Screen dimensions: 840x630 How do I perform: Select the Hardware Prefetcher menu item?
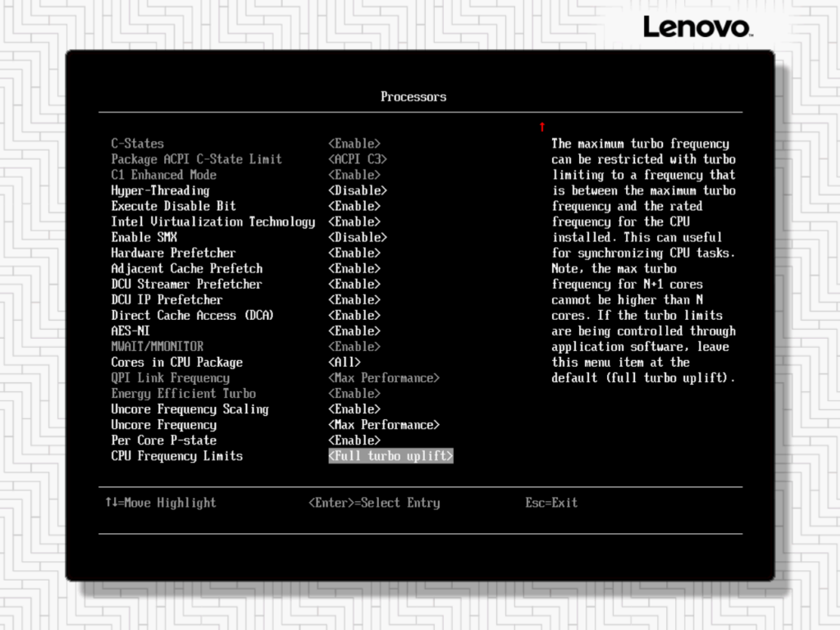pos(173,253)
